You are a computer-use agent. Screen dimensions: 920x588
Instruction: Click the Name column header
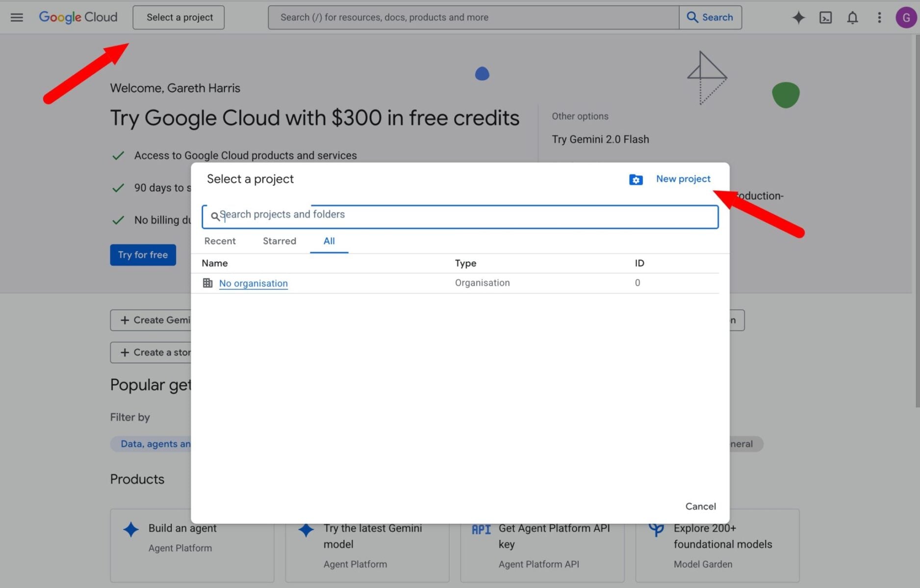[214, 263]
